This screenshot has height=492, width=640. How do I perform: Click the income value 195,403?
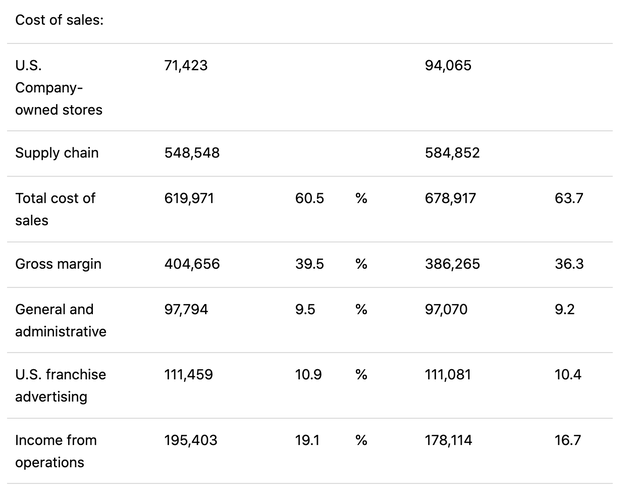point(191,440)
